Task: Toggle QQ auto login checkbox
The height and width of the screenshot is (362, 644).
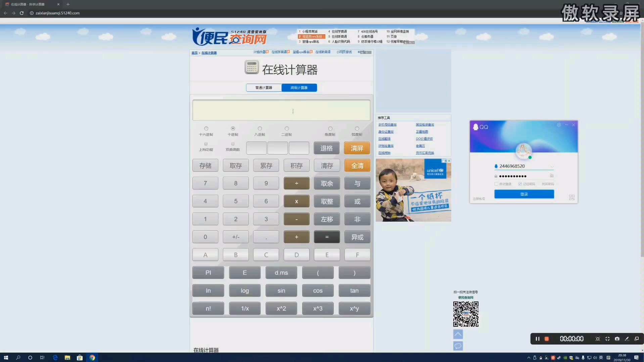Action: coord(496,184)
